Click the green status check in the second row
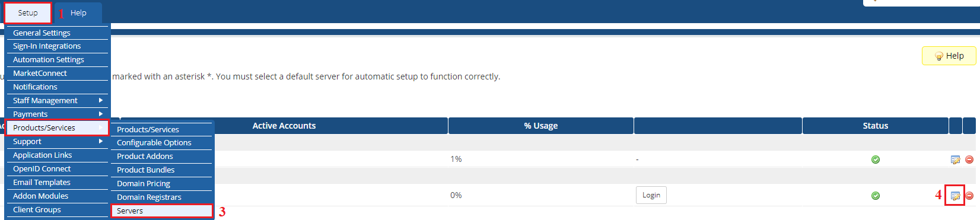The width and height of the screenshot is (980, 220). click(876, 196)
